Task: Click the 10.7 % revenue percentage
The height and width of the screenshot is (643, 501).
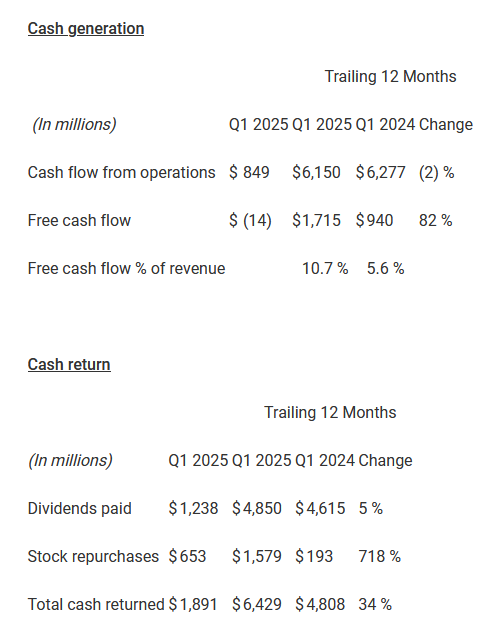Action: (325, 269)
